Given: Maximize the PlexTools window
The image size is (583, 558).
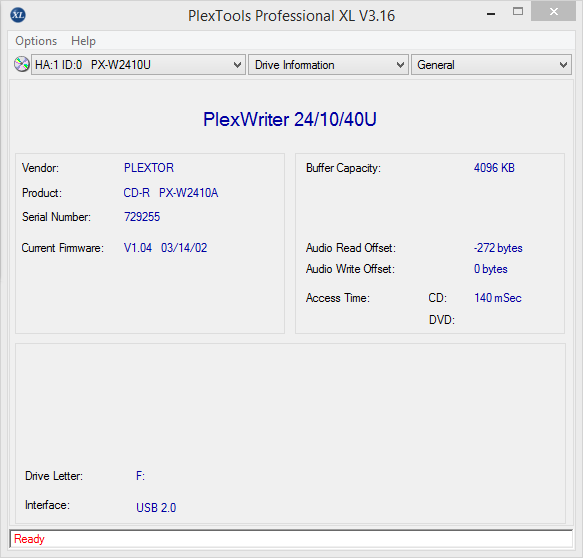Looking at the screenshot, I should coord(518,12).
